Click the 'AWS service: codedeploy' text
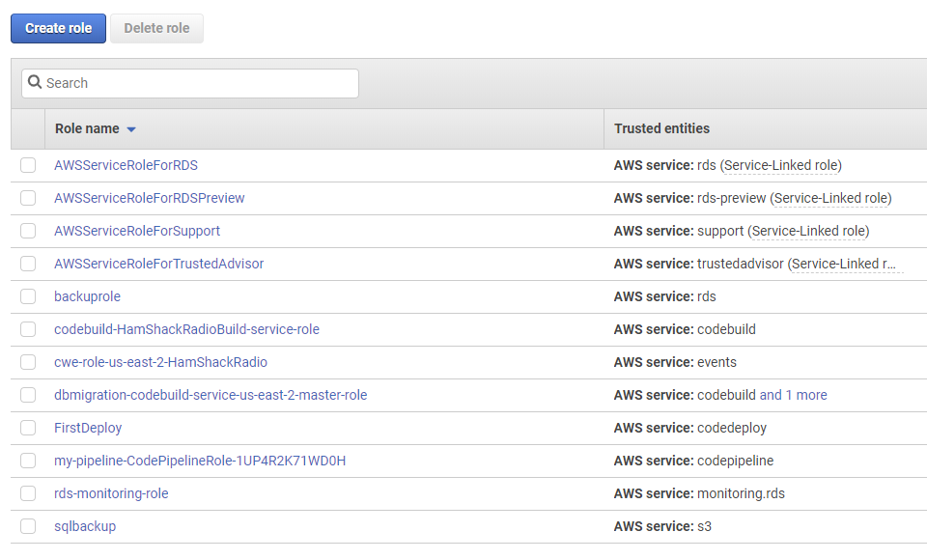 click(x=690, y=428)
